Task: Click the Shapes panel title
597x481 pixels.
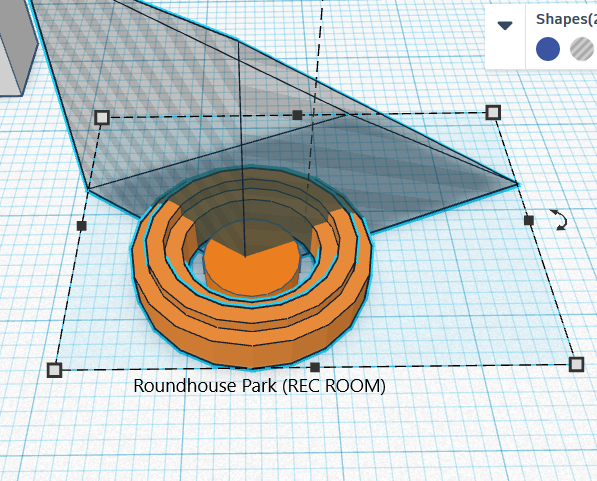Action: click(566, 19)
